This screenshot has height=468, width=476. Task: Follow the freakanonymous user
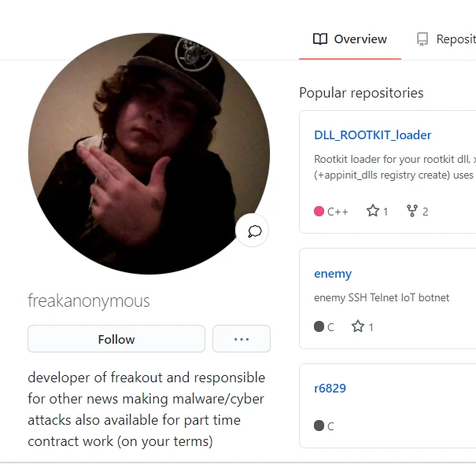click(x=116, y=339)
